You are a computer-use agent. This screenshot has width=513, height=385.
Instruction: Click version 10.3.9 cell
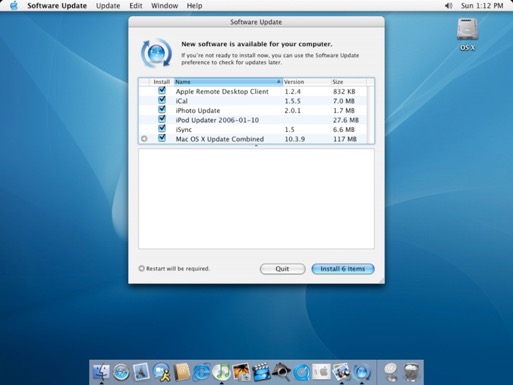click(295, 139)
